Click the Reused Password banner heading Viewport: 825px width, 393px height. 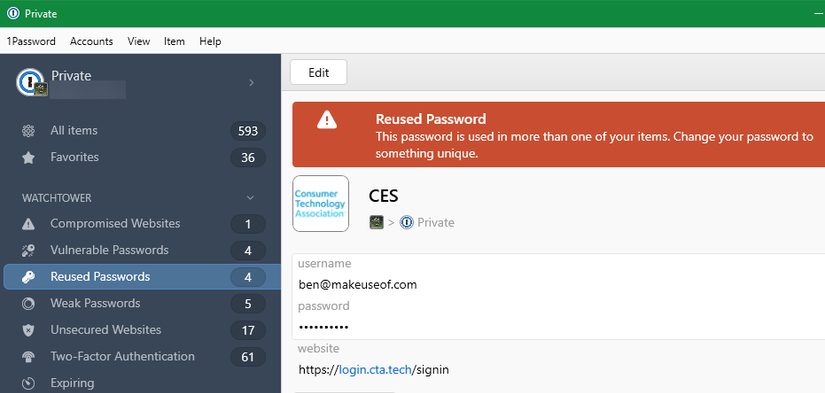pos(430,119)
